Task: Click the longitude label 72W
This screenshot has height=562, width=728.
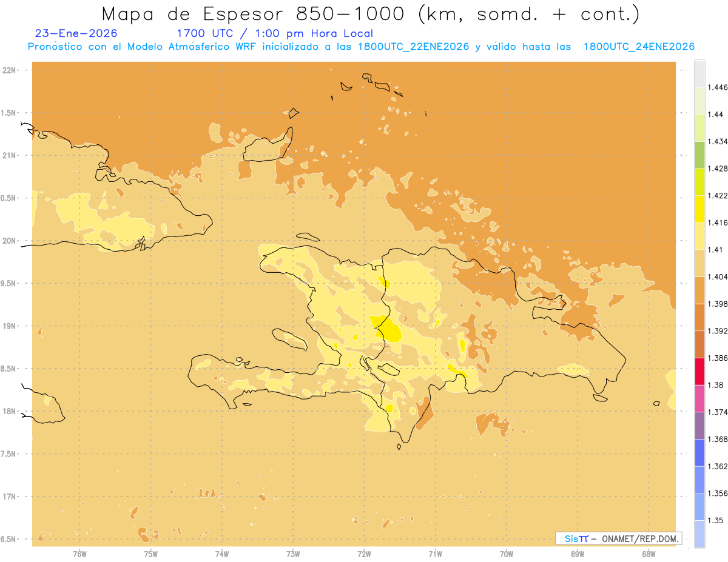Action: pyautogui.click(x=364, y=554)
